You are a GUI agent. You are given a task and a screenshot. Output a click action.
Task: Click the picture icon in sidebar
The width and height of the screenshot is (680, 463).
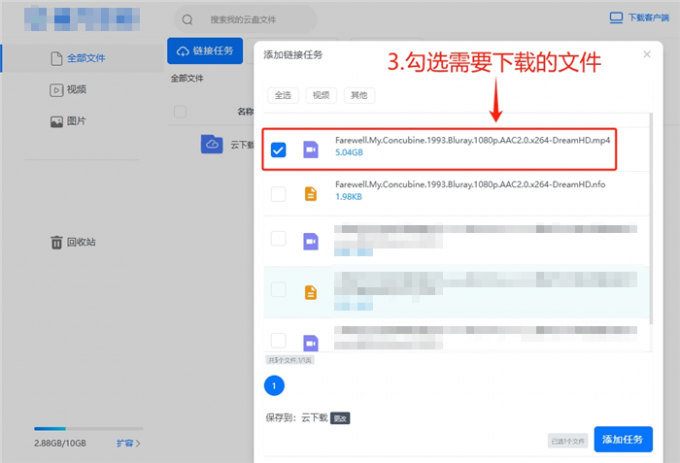(x=56, y=122)
